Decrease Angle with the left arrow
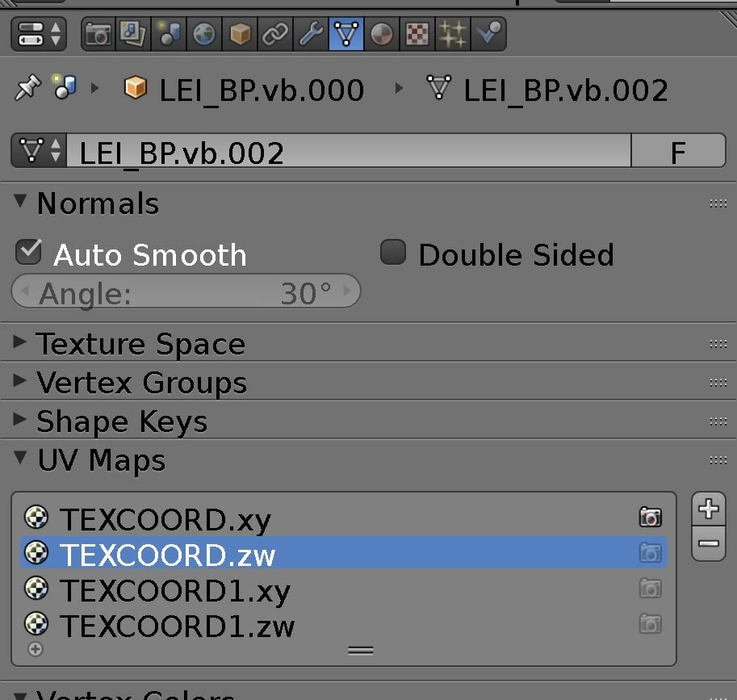 25,291
